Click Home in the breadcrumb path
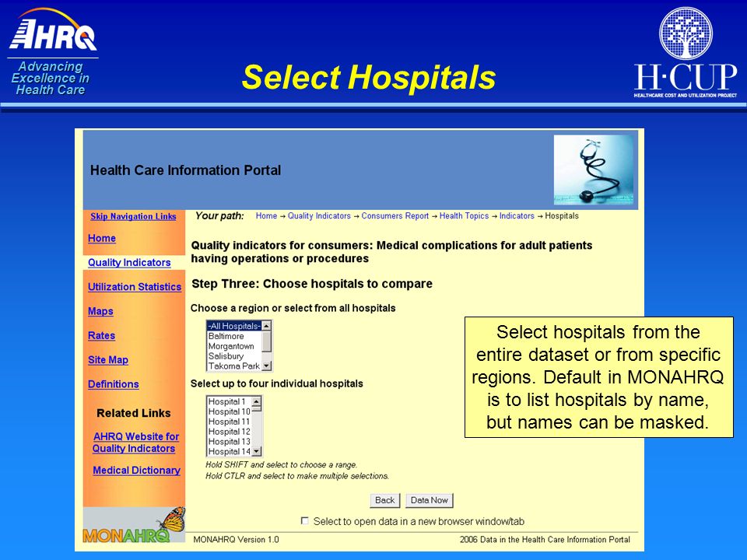 tap(266, 215)
